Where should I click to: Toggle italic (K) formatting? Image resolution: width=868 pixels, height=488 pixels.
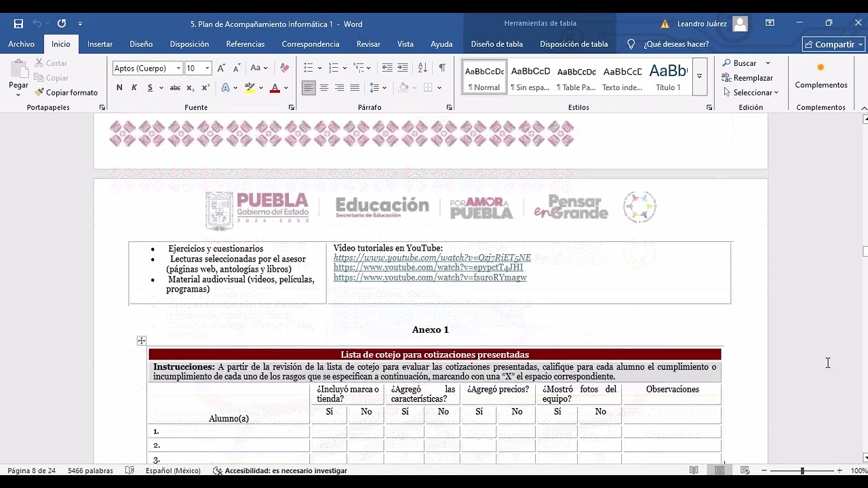(x=134, y=87)
